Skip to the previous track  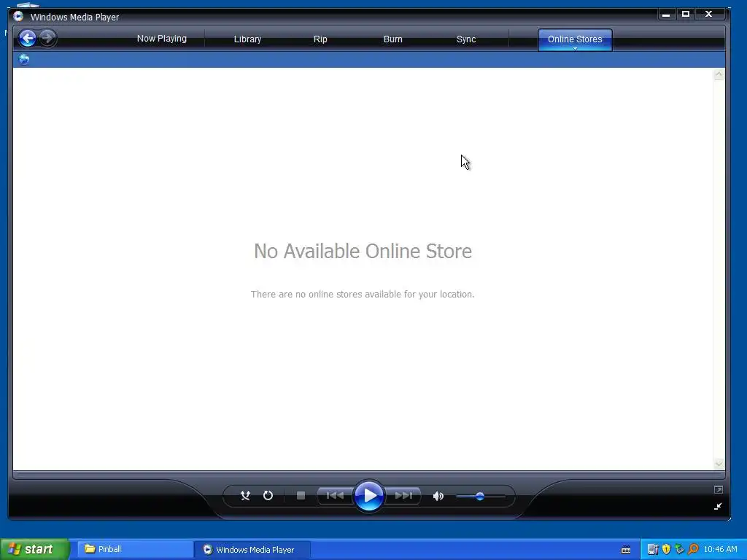[335, 496]
